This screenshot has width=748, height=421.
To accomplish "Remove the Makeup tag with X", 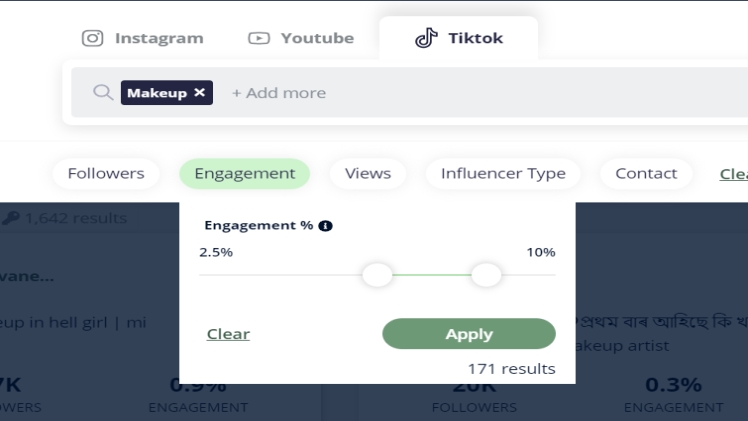I will 200,93.
